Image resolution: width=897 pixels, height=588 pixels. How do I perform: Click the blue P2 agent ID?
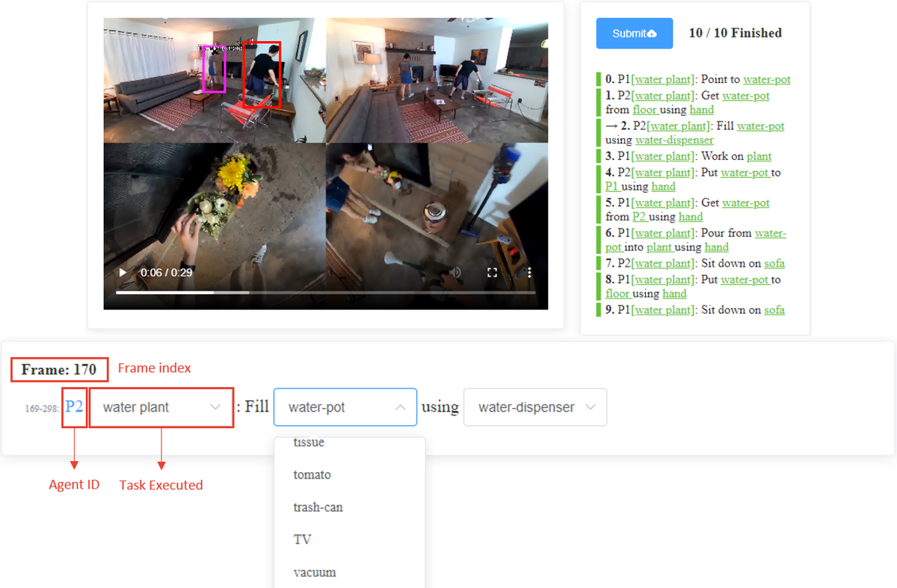[74, 406]
